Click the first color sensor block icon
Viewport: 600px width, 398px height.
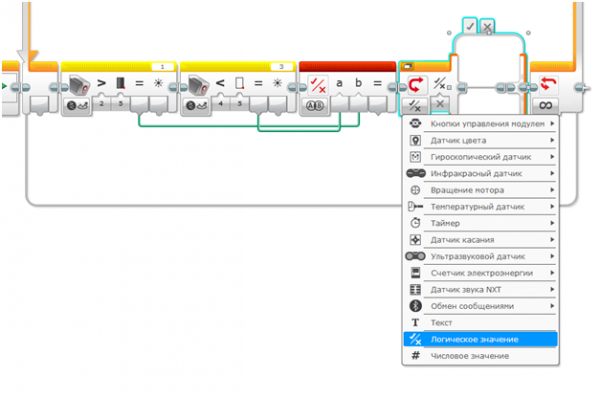[80, 85]
